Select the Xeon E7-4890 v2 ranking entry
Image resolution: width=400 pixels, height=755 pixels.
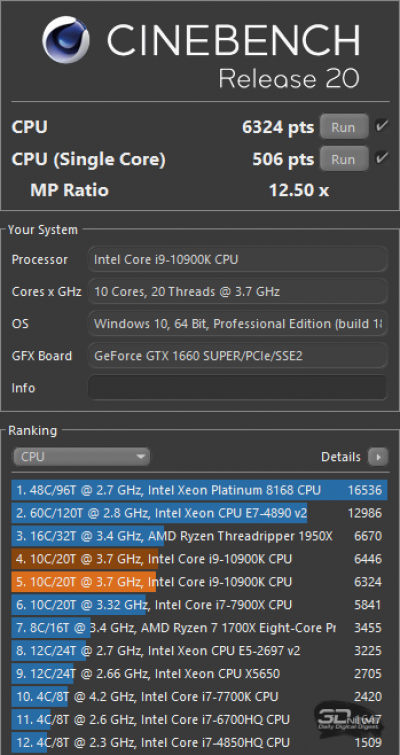tap(199, 513)
